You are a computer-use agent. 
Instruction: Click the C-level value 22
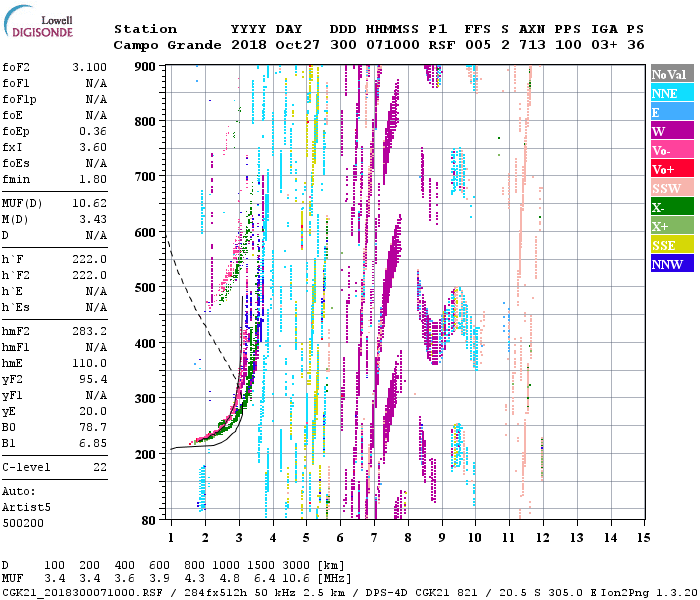coord(100,467)
